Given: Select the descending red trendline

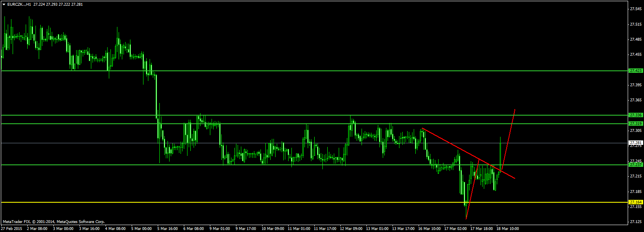Looking at the screenshot, I should pyautogui.click(x=469, y=153).
